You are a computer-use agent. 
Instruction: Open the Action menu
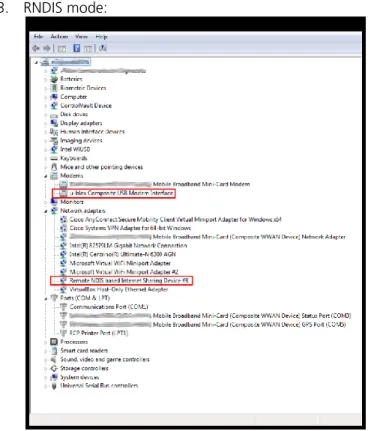(x=59, y=36)
